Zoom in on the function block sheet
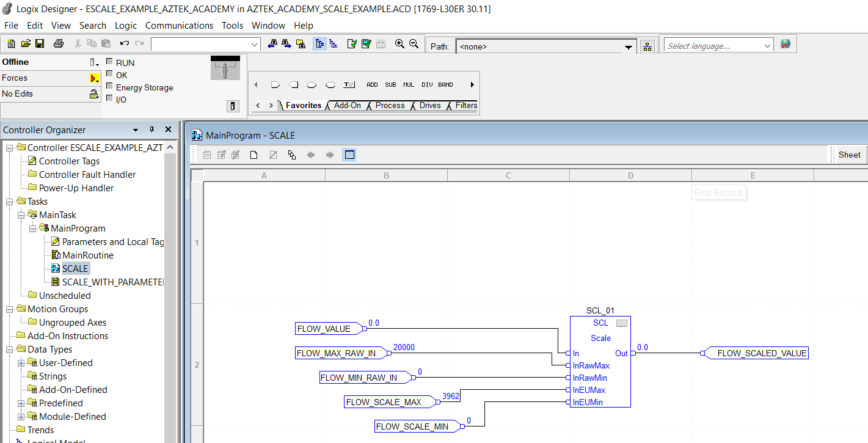This screenshot has height=443, width=868. [x=399, y=43]
